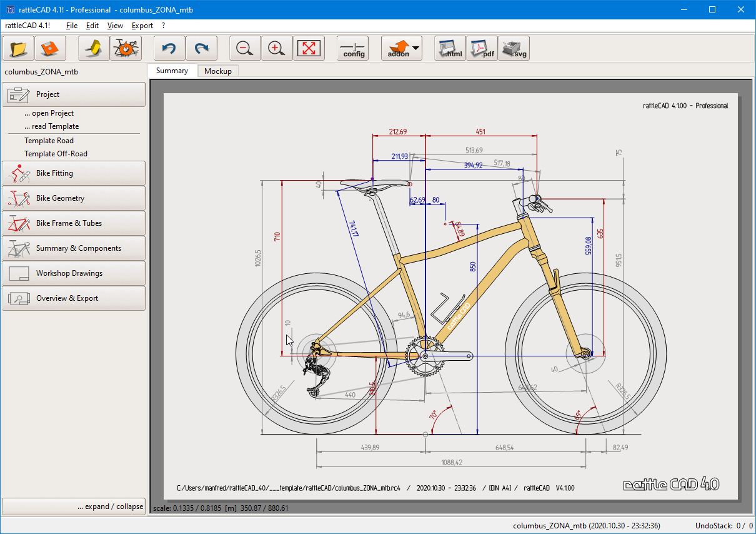Click the undo arrow button
756x534 pixels.
coord(170,48)
